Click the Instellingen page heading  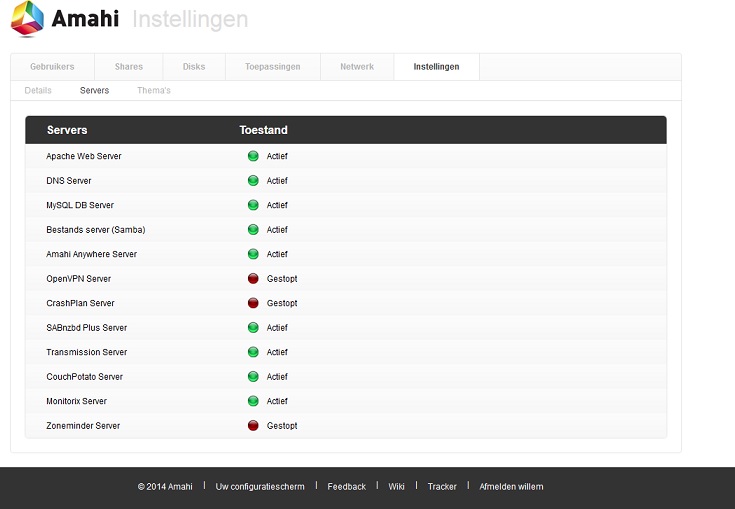[190, 20]
